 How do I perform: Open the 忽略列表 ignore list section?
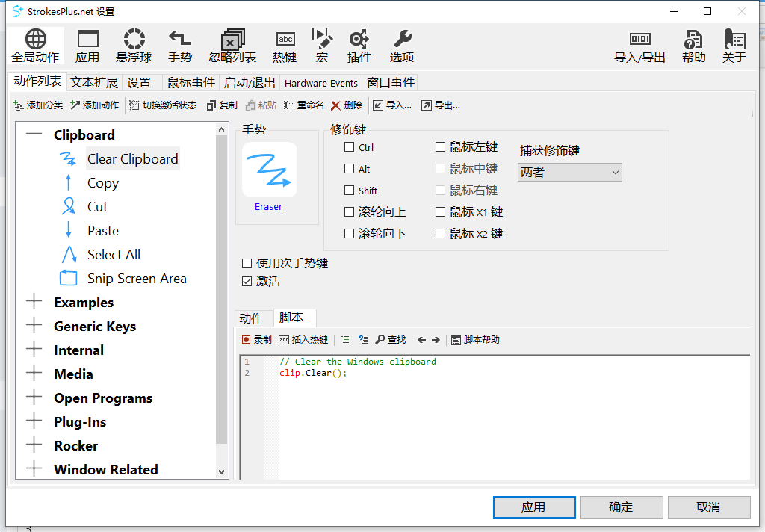click(x=232, y=46)
